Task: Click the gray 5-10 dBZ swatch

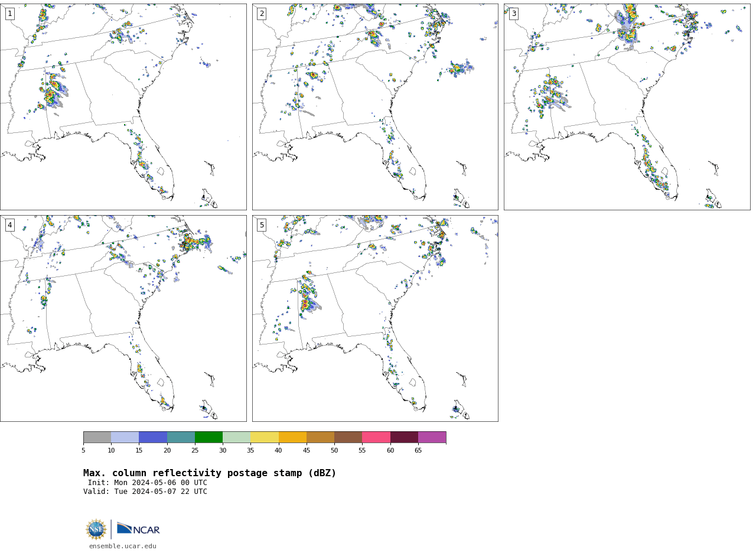Action: coord(97,437)
